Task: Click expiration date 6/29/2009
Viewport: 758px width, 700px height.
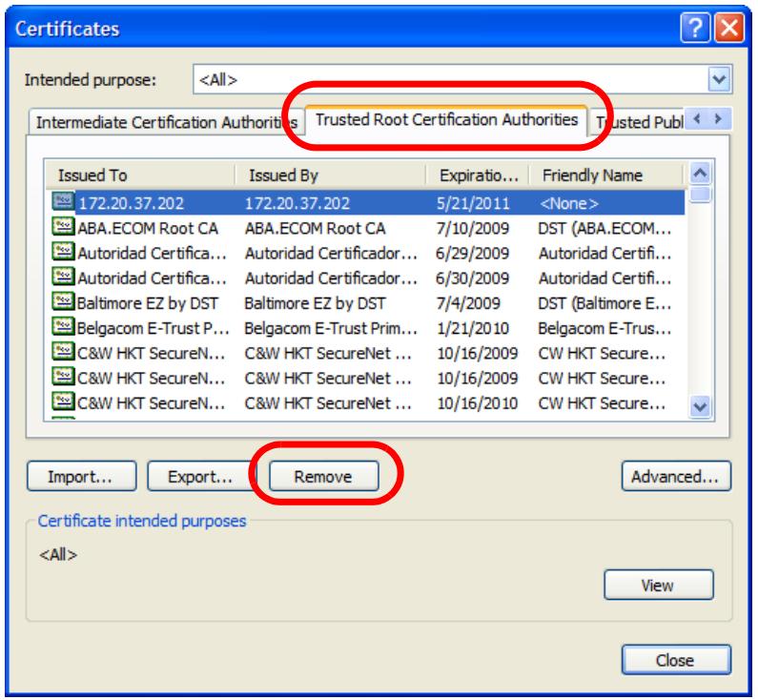Action: [472, 254]
